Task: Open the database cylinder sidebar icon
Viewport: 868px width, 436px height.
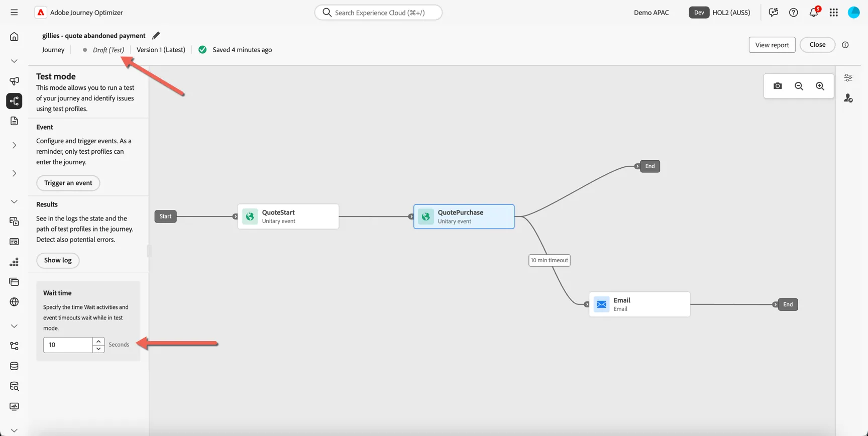Action: click(14, 366)
